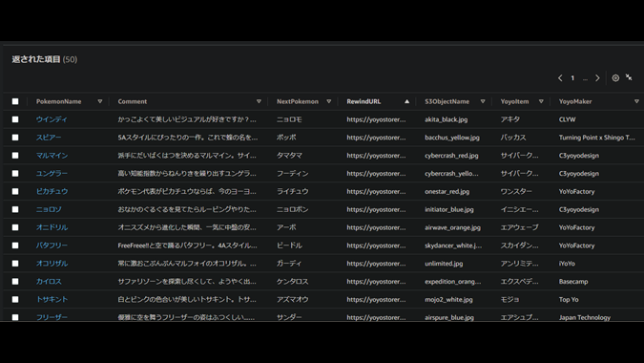644x363 pixels.
Task: Collapse the expanded table view icon
Action: coord(629,77)
